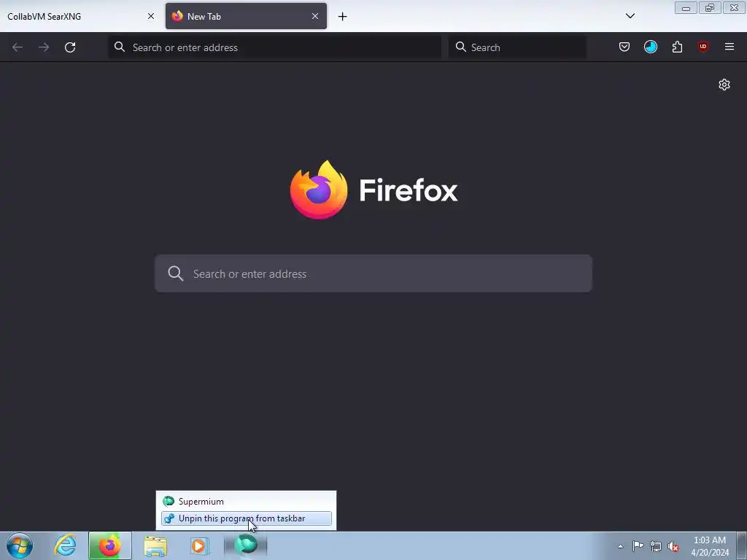The width and height of the screenshot is (747, 560).
Task: Open the Firefox hamburger menu
Action: tap(729, 47)
